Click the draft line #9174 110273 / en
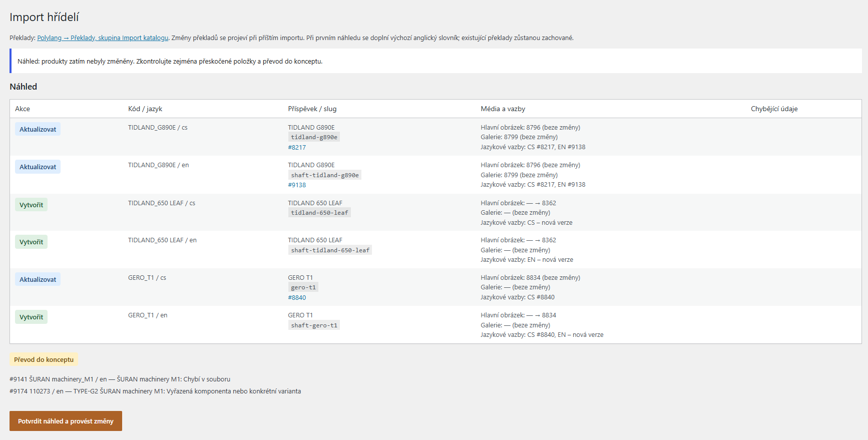 click(x=155, y=391)
